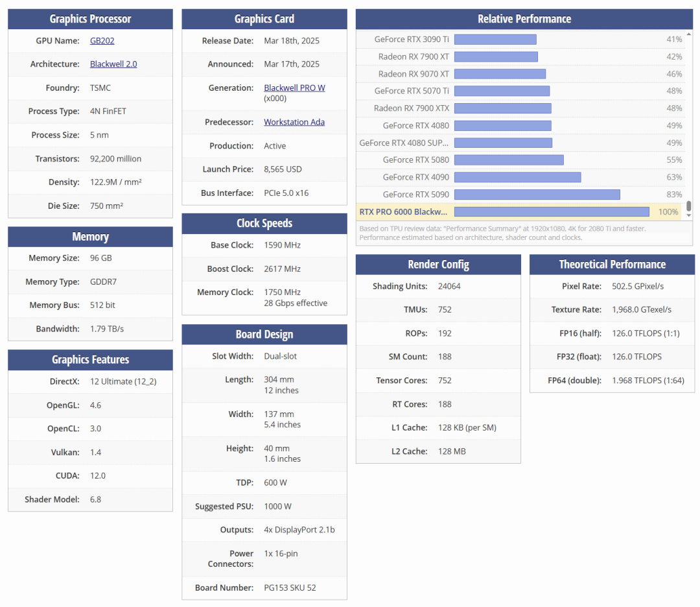
Task: Click the Clock Speeds section header
Action: [x=264, y=223]
